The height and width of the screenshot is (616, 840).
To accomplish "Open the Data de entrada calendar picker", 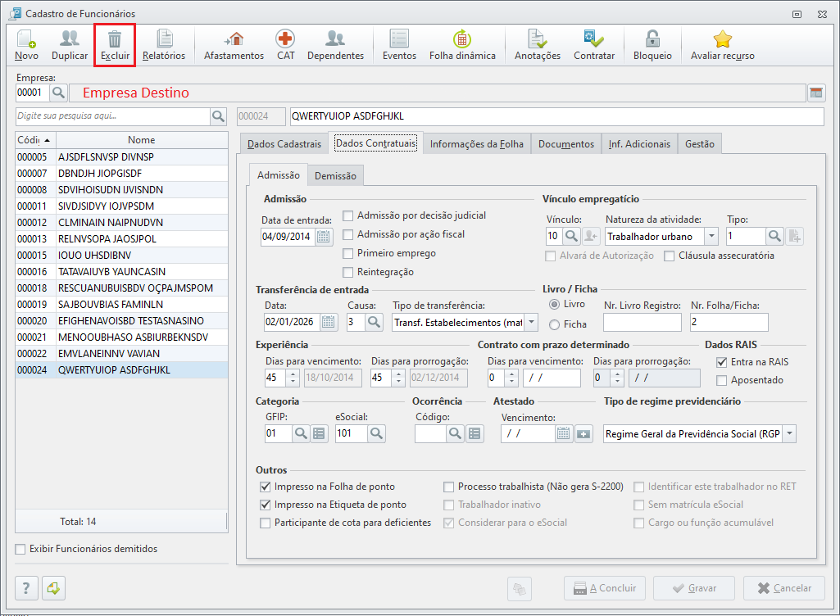I will (324, 236).
